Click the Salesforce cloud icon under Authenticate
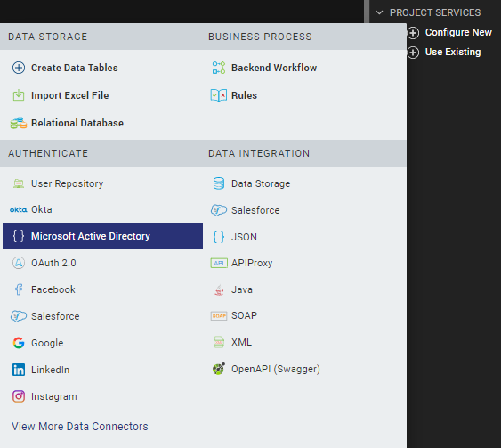This screenshot has width=501, height=448. (x=19, y=316)
